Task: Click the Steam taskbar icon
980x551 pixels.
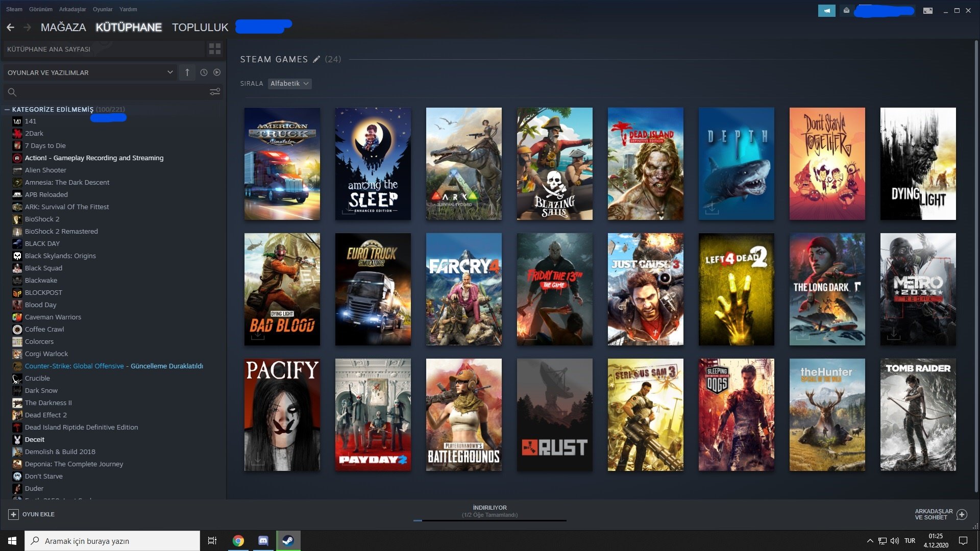Action: click(x=288, y=541)
